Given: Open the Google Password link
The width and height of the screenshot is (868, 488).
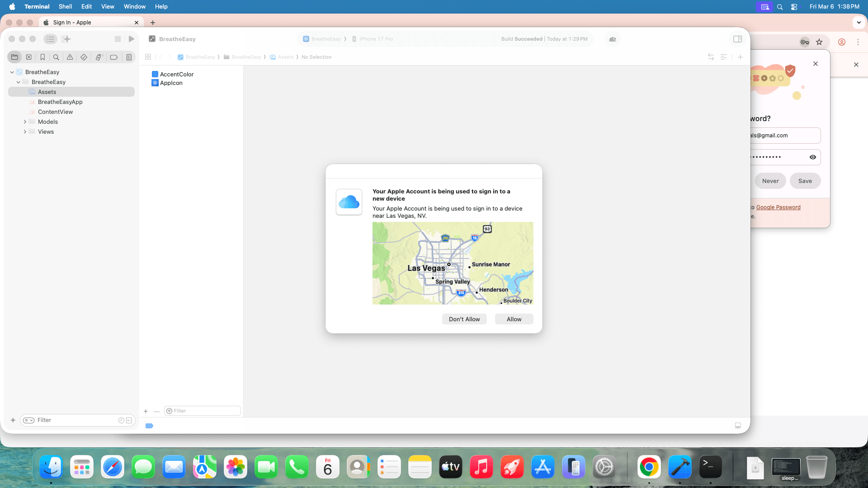Looking at the screenshot, I should point(778,207).
